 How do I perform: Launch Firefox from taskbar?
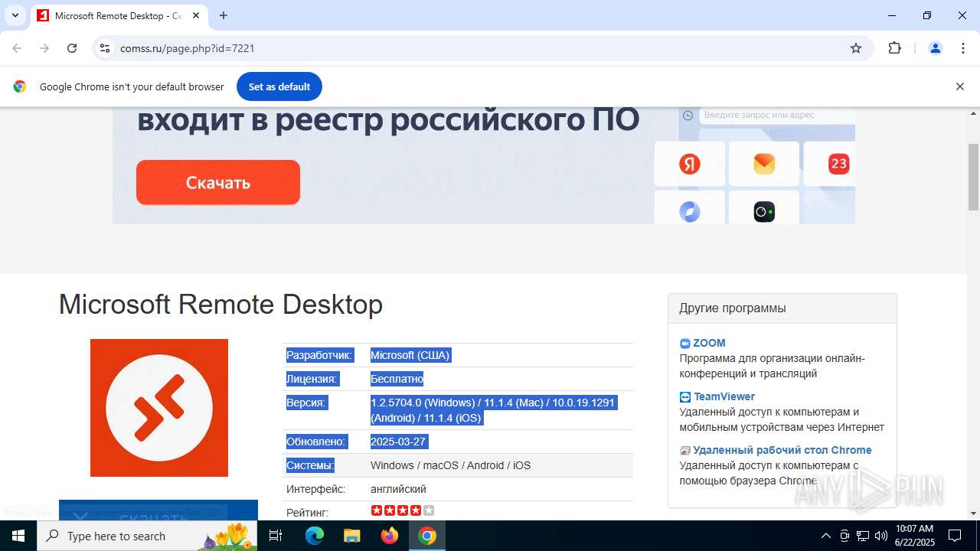(x=390, y=536)
